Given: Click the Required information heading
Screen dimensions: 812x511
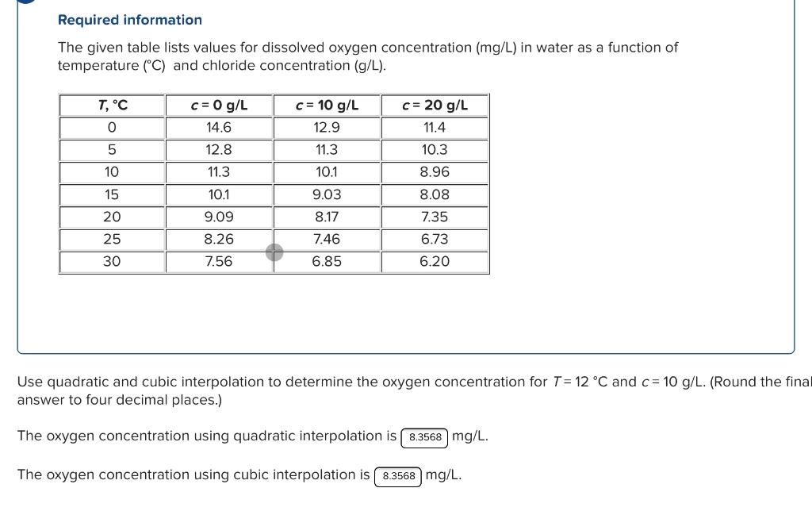Looking at the screenshot, I should [x=130, y=20].
